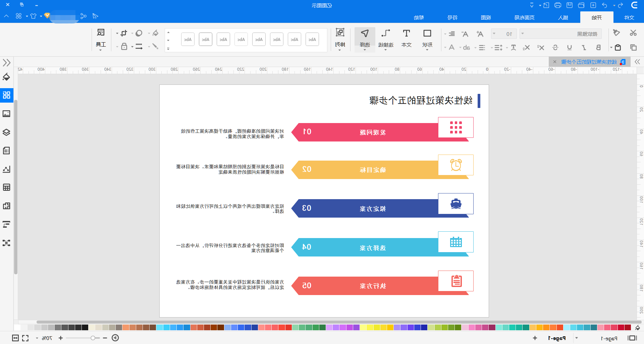The image size is (644, 344).
Task: Click the fullscreen icon in status bar
Action: [x=25, y=338]
